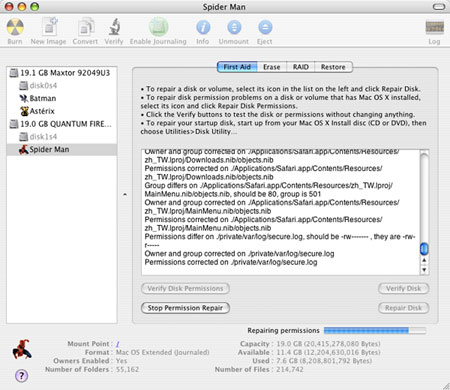Viewport: 450px width, 390px height.
Task: Click the Used value 7.6 GB
Action: (324, 361)
